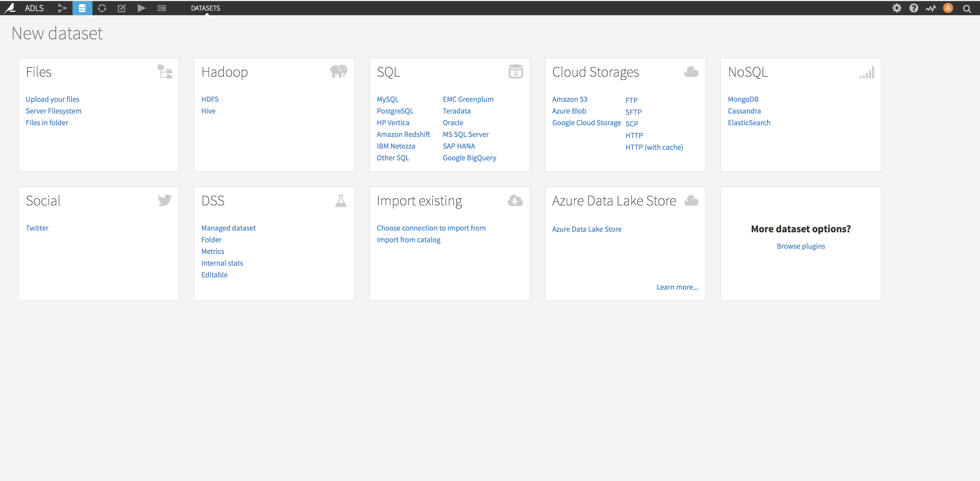Create a Hive dataset

[x=209, y=111]
